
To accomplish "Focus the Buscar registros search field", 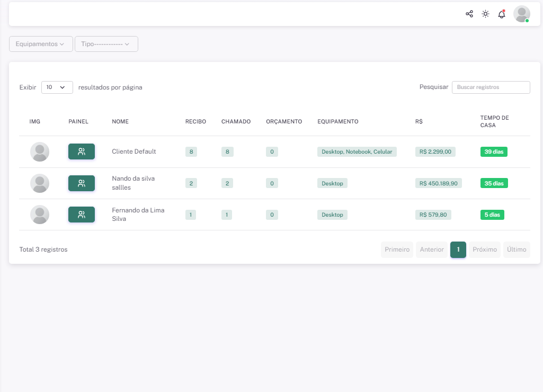I will (x=491, y=87).
